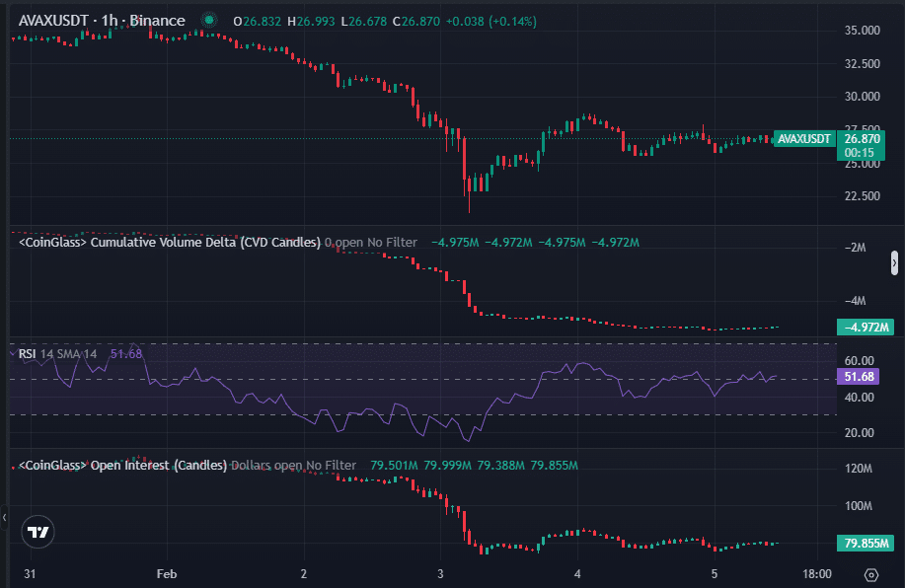Click date 3 on the time axis
905x588 pixels.
pos(440,573)
